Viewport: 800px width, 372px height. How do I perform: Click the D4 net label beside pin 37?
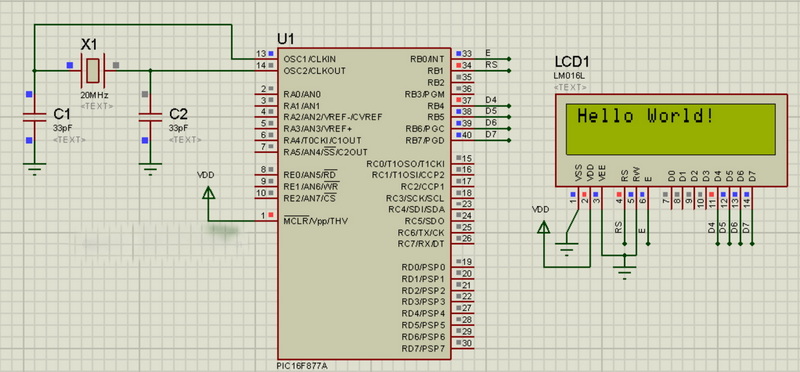(x=491, y=100)
